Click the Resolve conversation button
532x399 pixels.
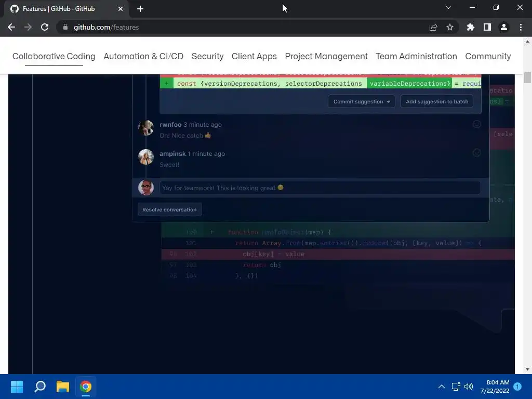tap(170, 209)
